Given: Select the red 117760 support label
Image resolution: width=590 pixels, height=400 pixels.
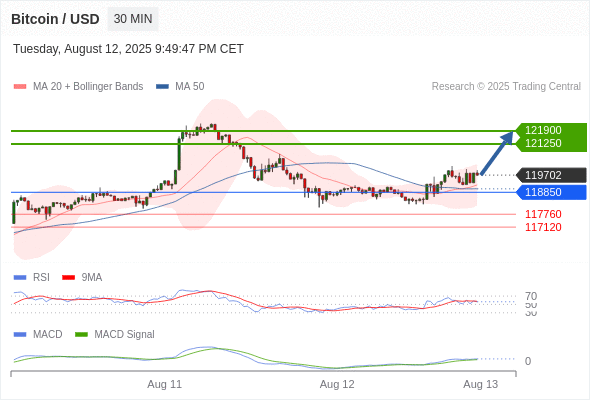Looking at the screenshot, I should pyautogui.click(x=543, y=214).
